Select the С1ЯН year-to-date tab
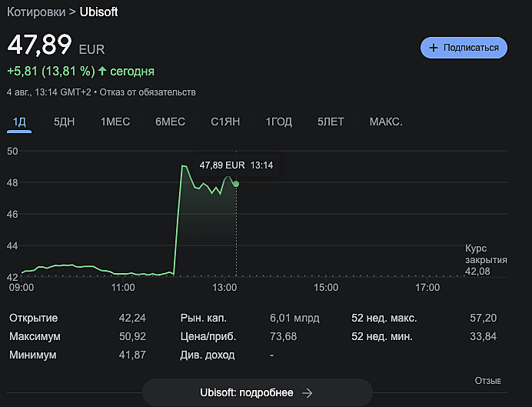Image resolution: width=532 pixels, height=407 pixels. [x=225, y=122]
